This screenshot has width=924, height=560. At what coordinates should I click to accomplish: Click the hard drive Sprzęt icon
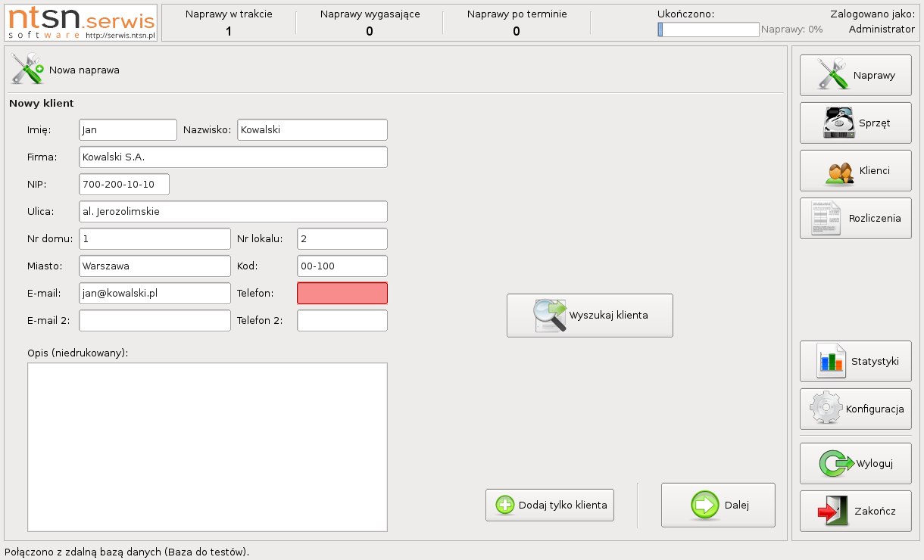click(x=839, y=123)
